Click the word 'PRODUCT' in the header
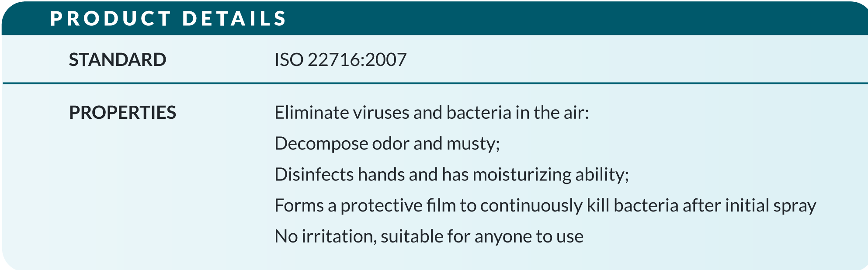 [111, 19]
